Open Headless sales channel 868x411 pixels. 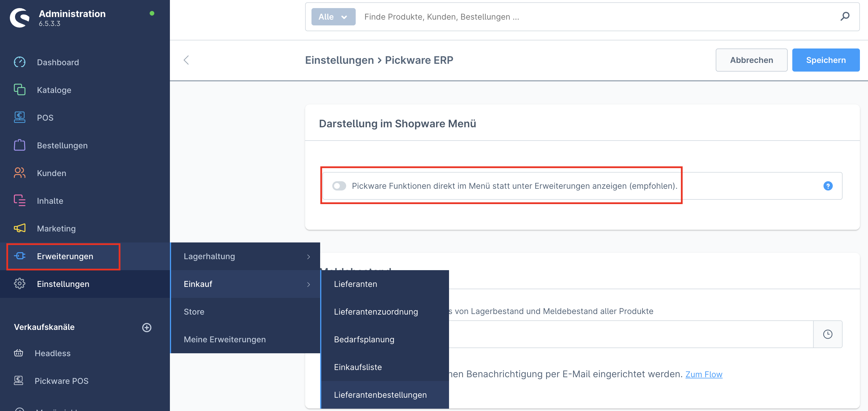point(53,353)
